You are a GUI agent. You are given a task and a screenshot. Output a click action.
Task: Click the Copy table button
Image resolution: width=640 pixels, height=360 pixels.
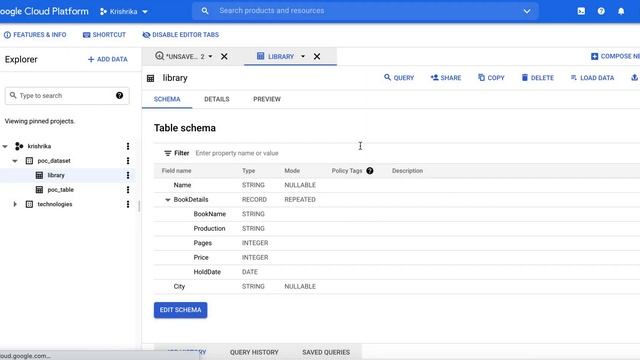coord(491,78)
